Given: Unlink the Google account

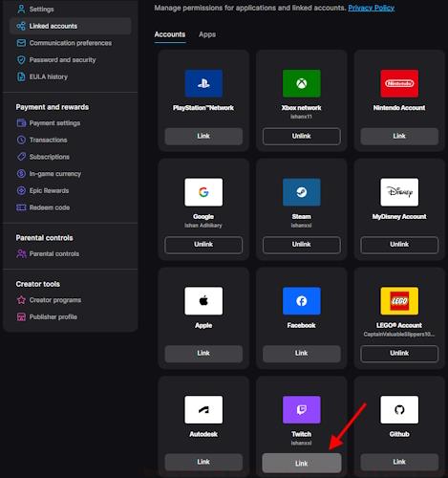Looking at the screenshot, I should 203,245.
